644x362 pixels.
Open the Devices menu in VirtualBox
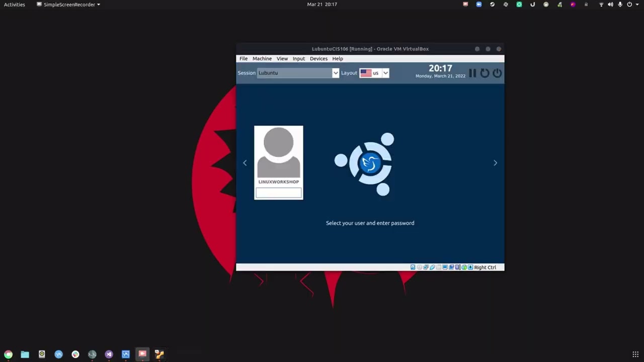point(318,59)
